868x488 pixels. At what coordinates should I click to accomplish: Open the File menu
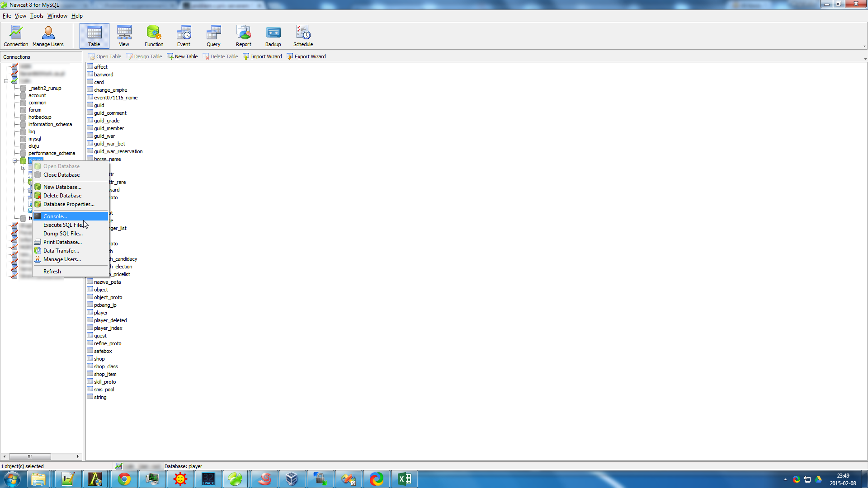tap(7, 16)
